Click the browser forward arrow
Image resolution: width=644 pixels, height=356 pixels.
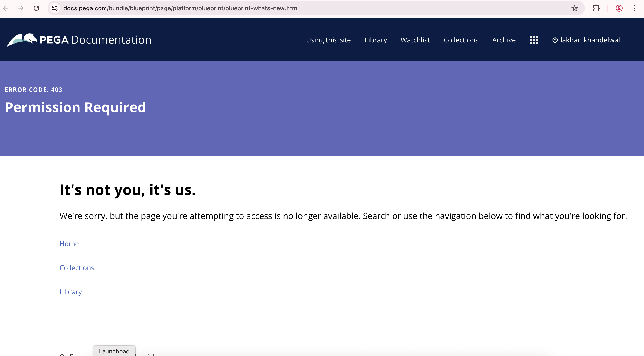coord(21,8)
